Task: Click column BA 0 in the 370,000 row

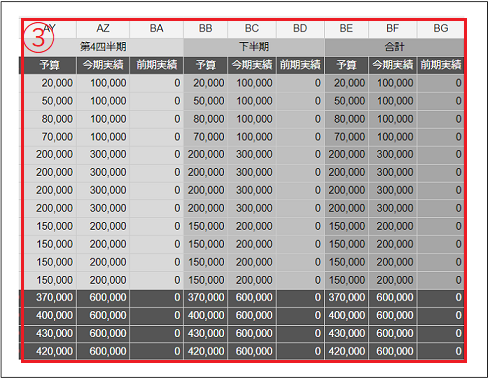Action: (x=156, y=298)
